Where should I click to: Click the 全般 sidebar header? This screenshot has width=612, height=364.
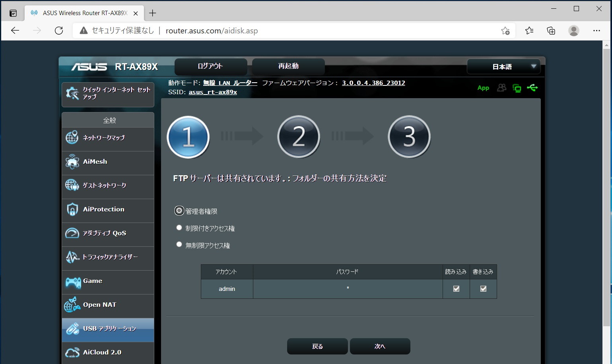click(x=108, y=120)
